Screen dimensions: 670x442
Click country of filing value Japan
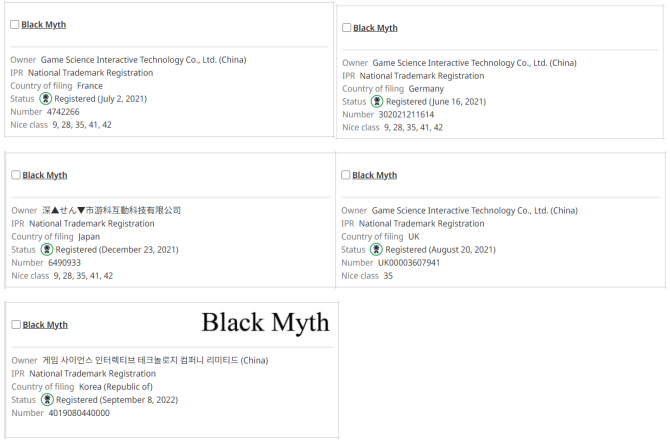click(89, 237)
